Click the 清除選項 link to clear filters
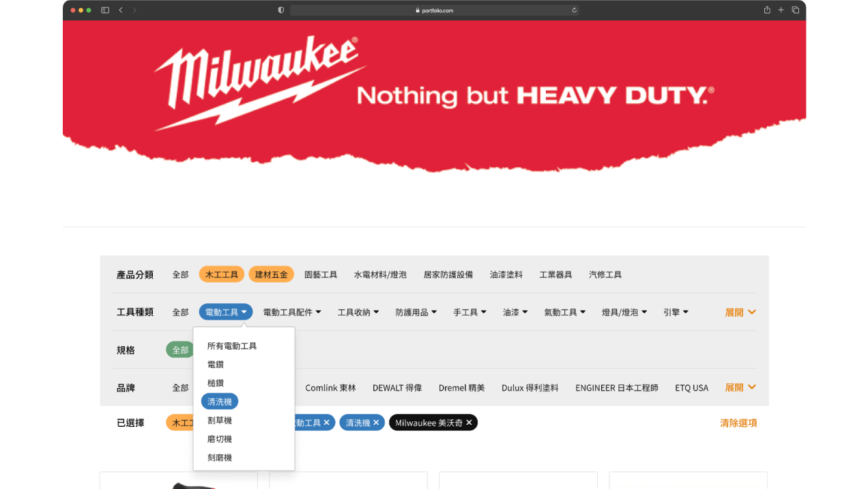The height and width of the screenshot is (489, 868). [x=738, y=423]
